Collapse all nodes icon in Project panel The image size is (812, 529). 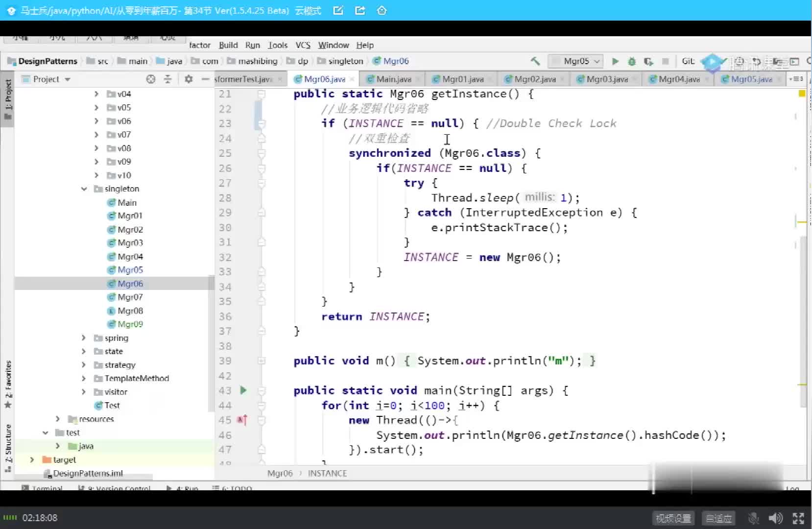167,79
